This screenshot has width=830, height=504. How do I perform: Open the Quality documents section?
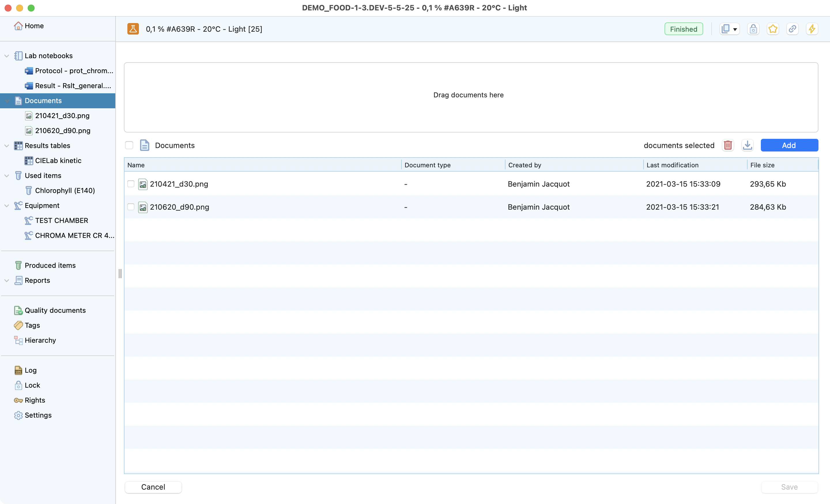(x=55, y=310)
